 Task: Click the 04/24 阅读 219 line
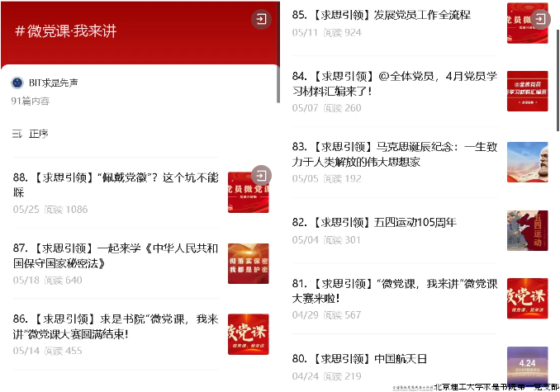coord(327,376)
